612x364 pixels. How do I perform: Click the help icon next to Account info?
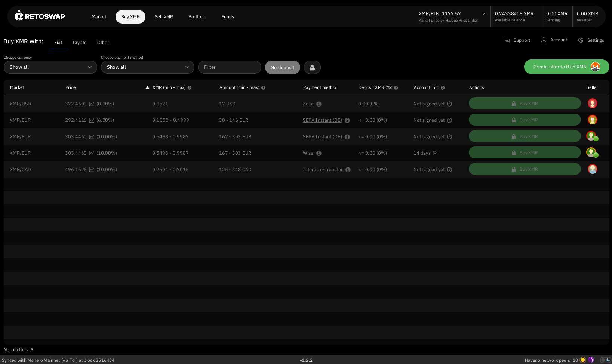coord(443,88)
